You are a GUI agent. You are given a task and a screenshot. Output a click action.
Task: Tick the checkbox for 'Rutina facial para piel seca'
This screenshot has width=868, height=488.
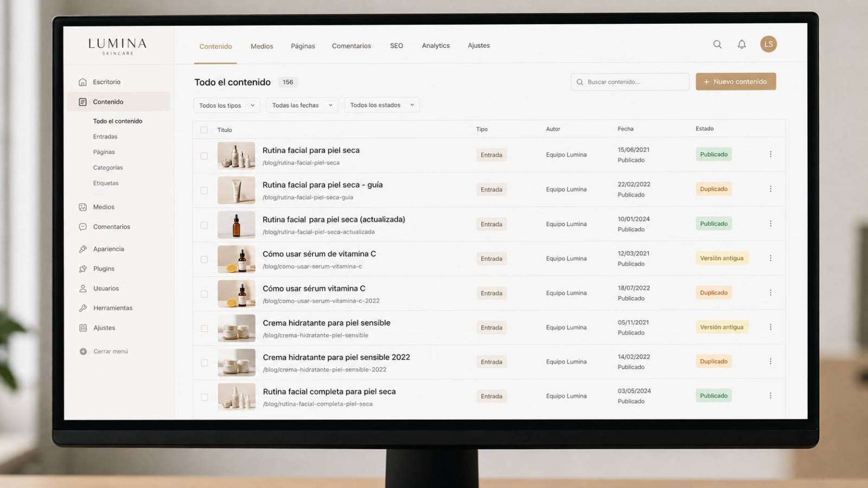point(204,156)
